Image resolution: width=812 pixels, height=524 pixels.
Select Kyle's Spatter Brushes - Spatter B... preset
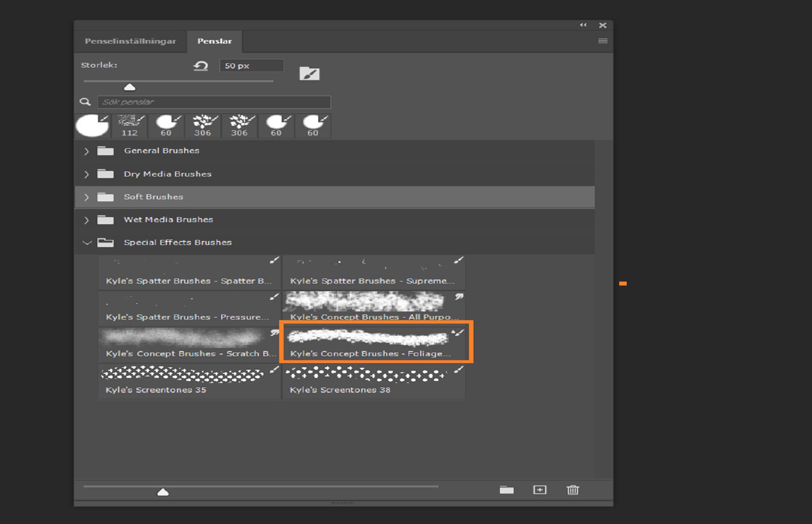pos(189,272)
